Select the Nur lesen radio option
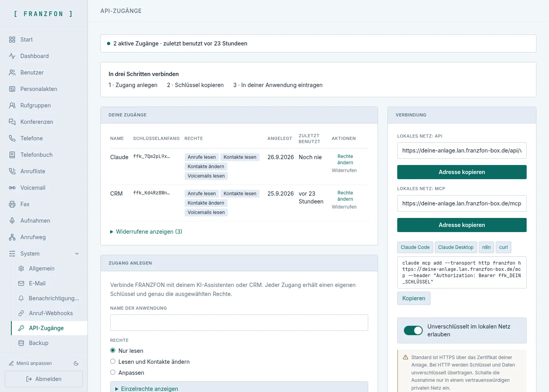The width and height of the screenshot is (549, 392). (113, 350)
